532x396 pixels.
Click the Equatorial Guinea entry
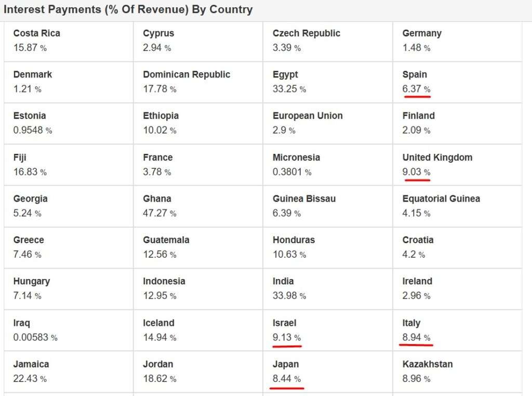441,199
